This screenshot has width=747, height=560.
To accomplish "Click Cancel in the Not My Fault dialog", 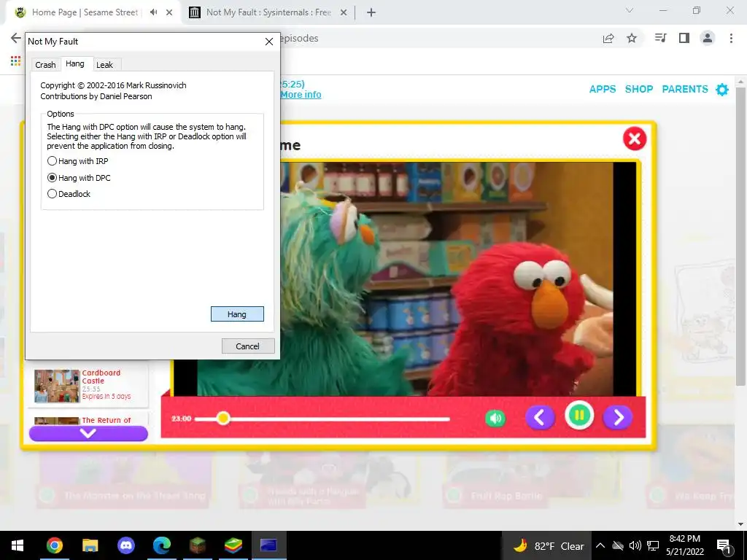I will (x=248, y=346).
